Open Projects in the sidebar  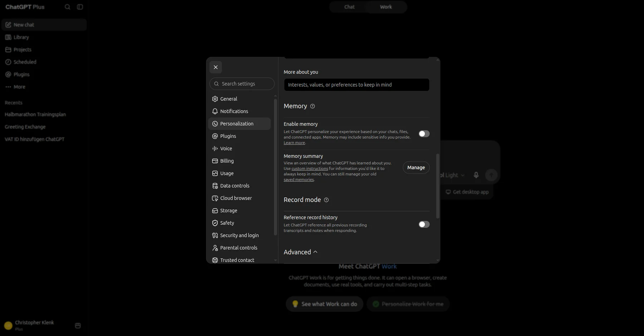coord(44,50)
